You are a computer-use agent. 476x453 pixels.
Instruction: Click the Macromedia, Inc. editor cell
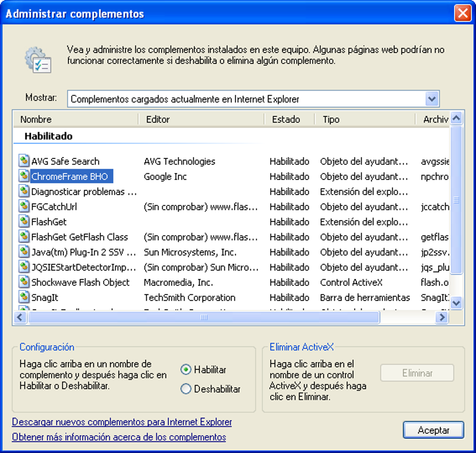point(178,283)
